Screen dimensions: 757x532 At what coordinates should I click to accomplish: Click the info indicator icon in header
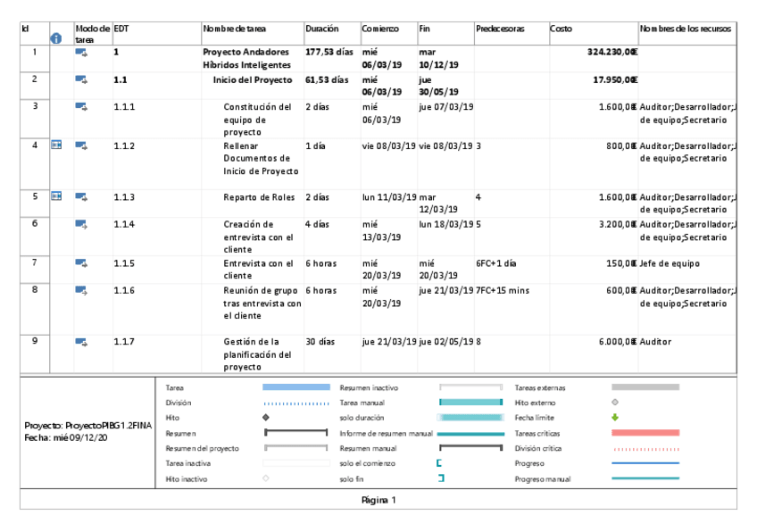click(x=57, y=36)
